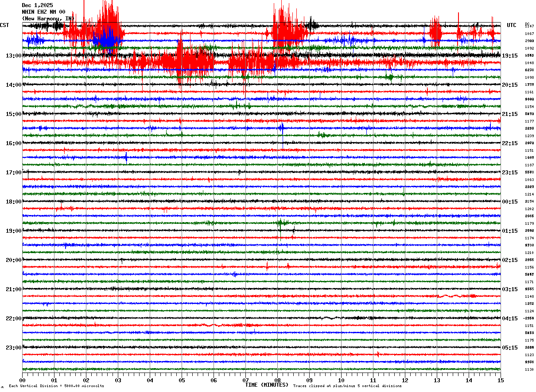
Task: Click the 20:15 UTC time label
Action: pos(510,85)
